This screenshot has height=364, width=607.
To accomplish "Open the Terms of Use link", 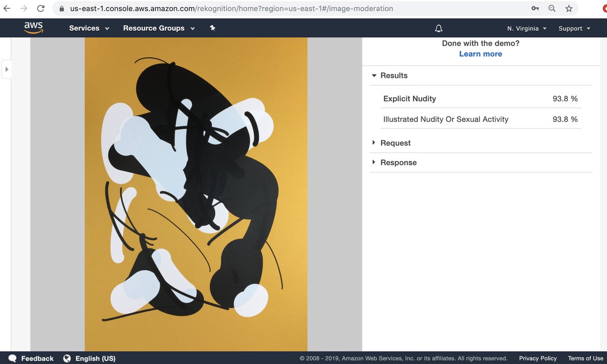I will pos(586,358).
